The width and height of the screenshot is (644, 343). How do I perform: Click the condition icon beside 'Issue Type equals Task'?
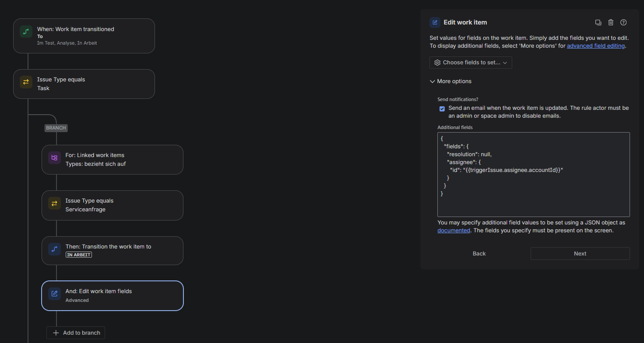26,82
